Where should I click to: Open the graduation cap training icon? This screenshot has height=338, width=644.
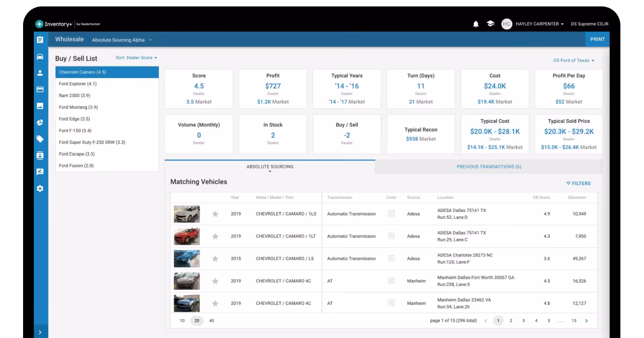point(491,24)
